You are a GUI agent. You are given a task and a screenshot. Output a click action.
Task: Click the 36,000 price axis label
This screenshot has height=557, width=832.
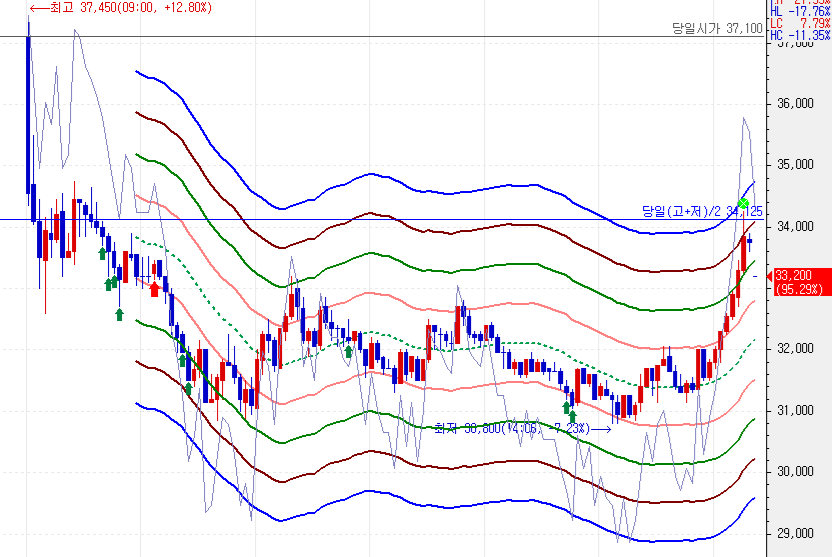point(795,103)
